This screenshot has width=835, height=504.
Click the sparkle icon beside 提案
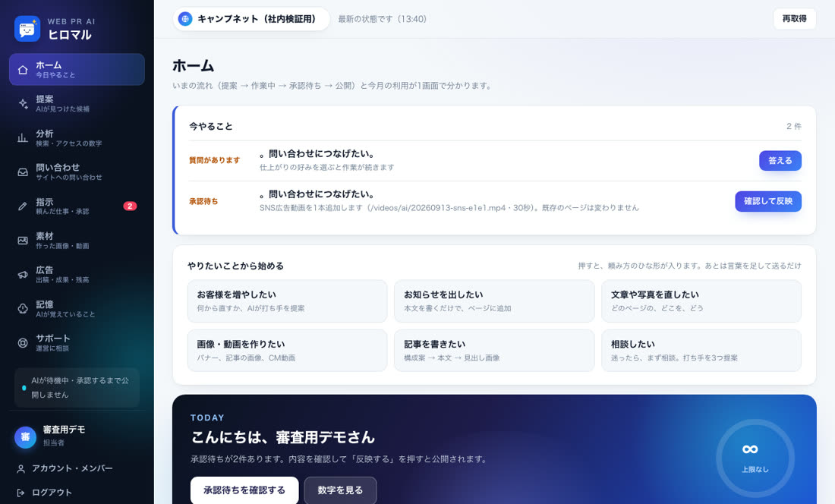tap(23, 104)
